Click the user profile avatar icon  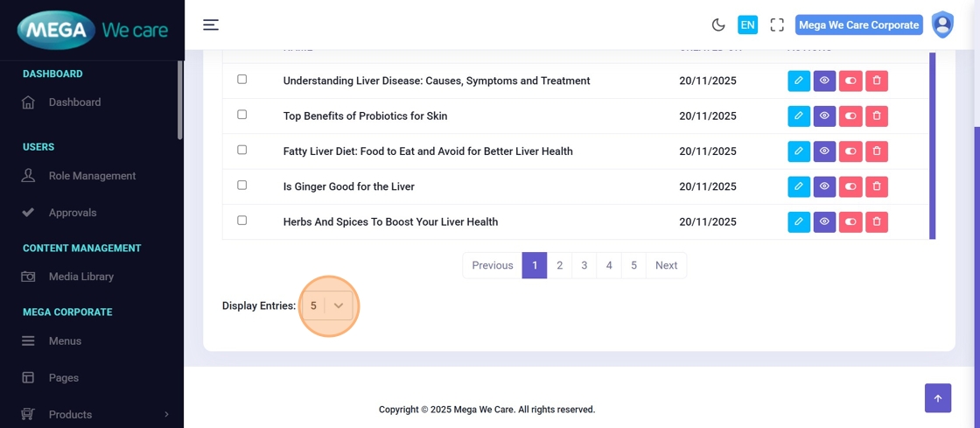click(942, 25)
